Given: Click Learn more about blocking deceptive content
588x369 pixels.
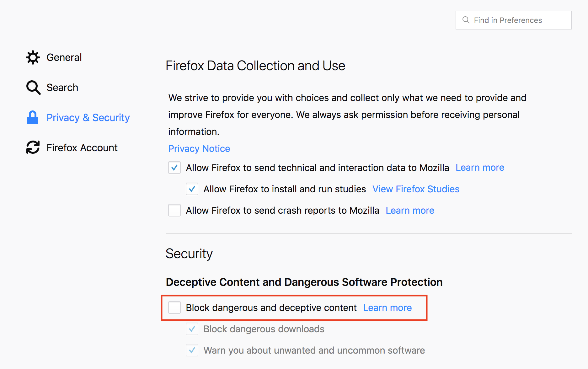Looking at the screenshot, I should tap(387, 307).
